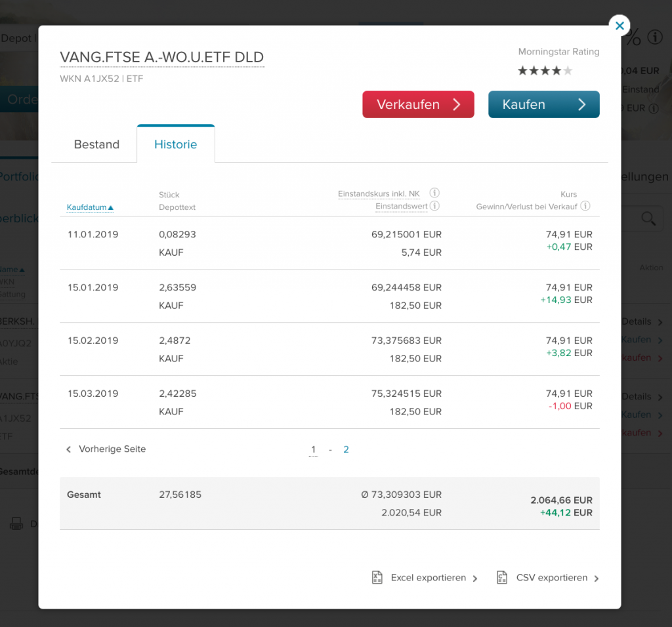Select quantity value 2,63559

[178, 288]
